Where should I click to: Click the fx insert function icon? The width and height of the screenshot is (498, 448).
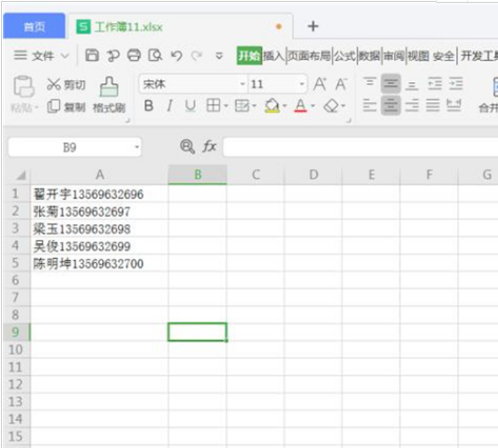pos(210,147)
